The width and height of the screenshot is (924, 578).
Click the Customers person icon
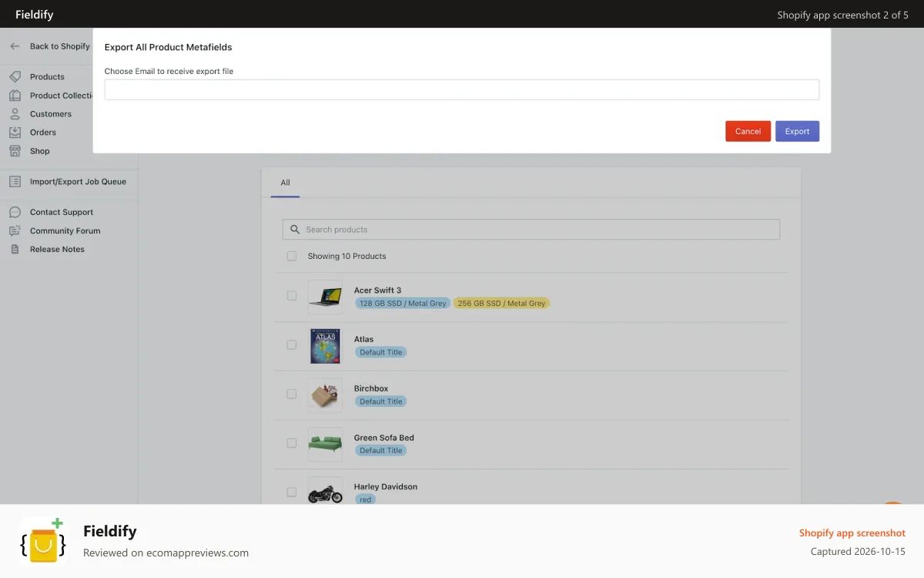(15, 114)
